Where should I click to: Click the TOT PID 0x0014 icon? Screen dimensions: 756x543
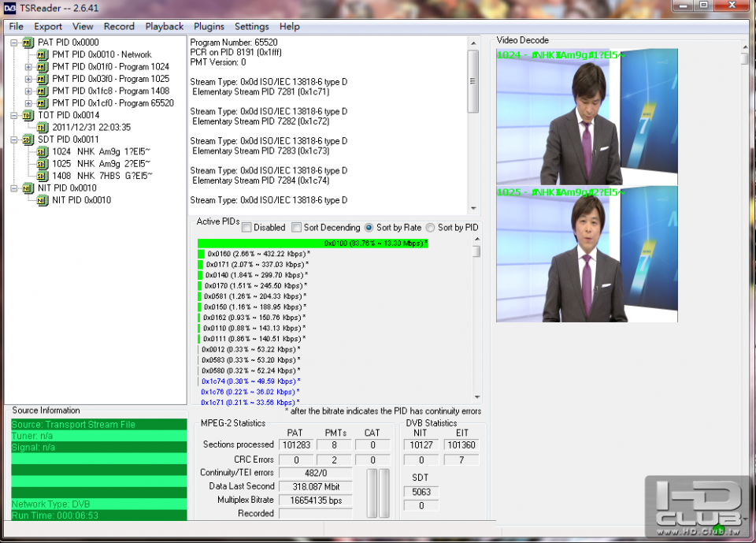click(x=28, y=115)
